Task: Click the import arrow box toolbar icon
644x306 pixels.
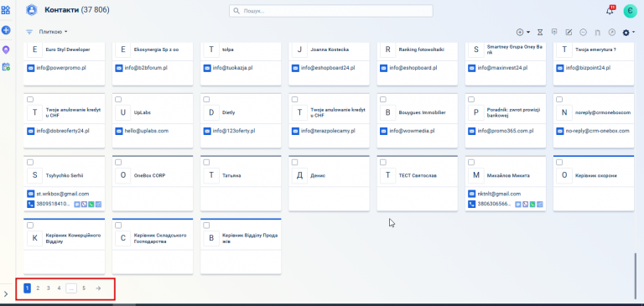Action: pos(554,32)
